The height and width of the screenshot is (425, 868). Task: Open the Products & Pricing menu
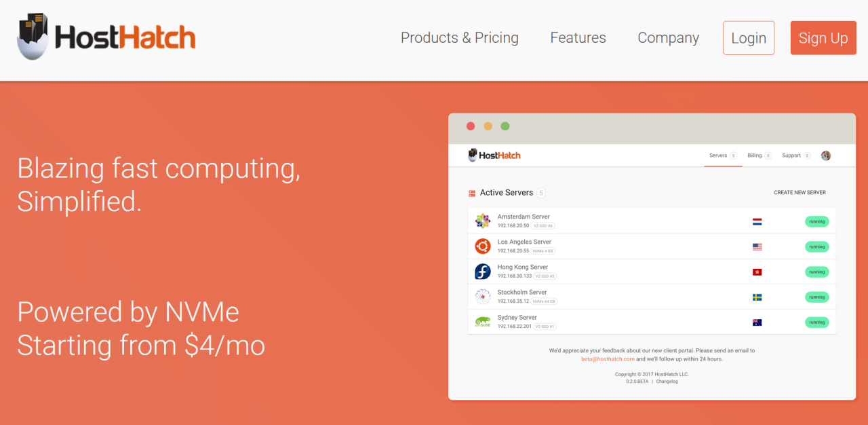[460, 38]
